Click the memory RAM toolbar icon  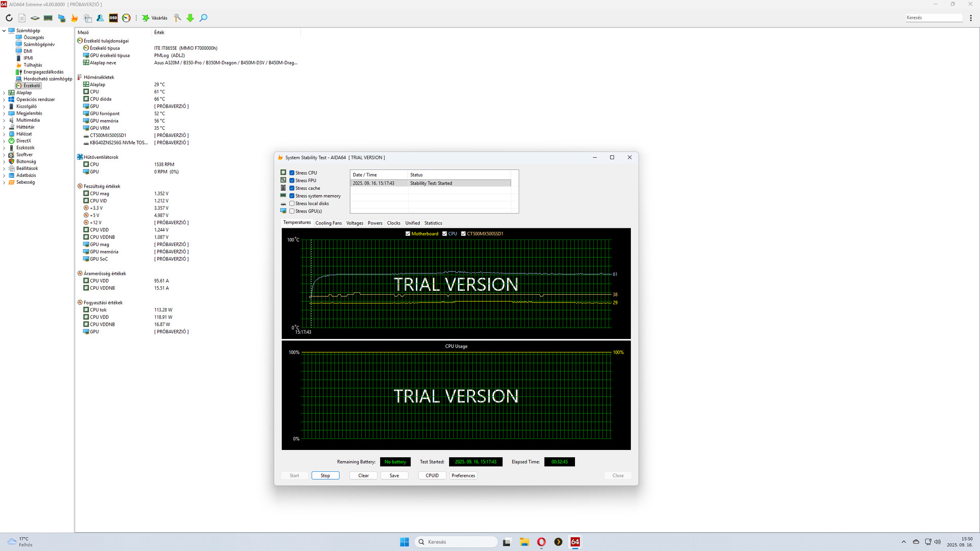point(48,18)
